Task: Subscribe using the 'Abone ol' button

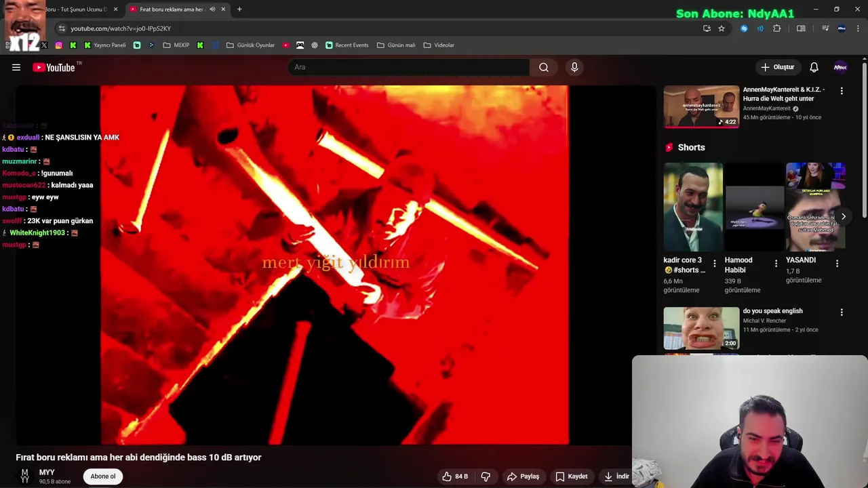Action: coord(103,476)
